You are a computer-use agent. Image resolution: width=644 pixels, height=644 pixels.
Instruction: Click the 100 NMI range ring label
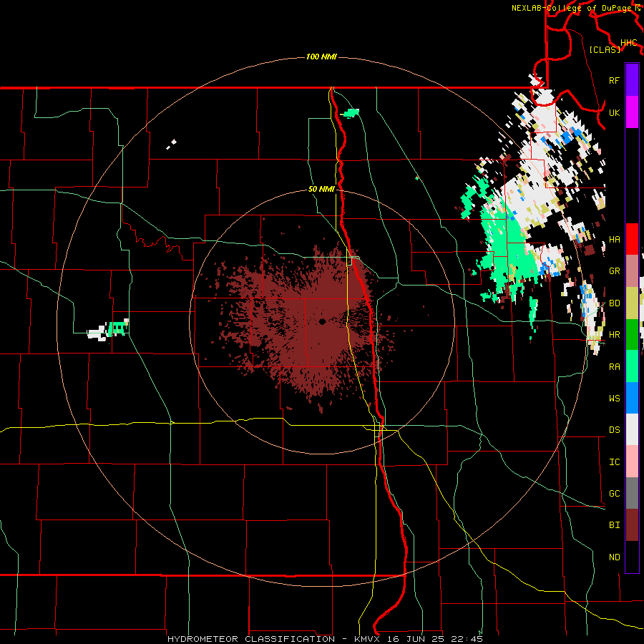[x=321, y=57]
